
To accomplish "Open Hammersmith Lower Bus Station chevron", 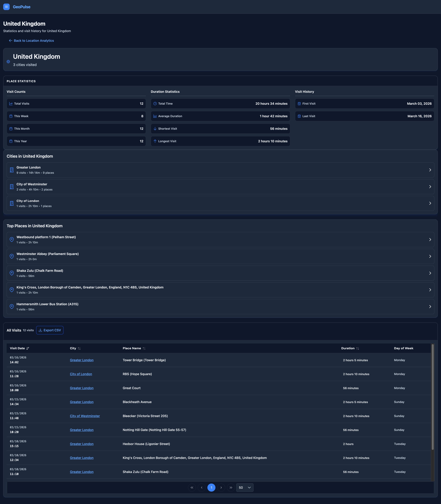I will [x=430, y=307].
